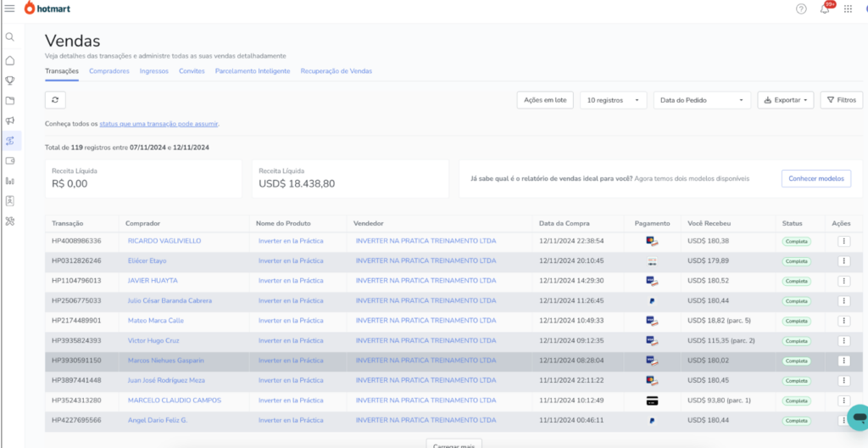This screenshot has height=448, width=868.
Task: Open the help question mark icon
Action: (x=801, y=8)
